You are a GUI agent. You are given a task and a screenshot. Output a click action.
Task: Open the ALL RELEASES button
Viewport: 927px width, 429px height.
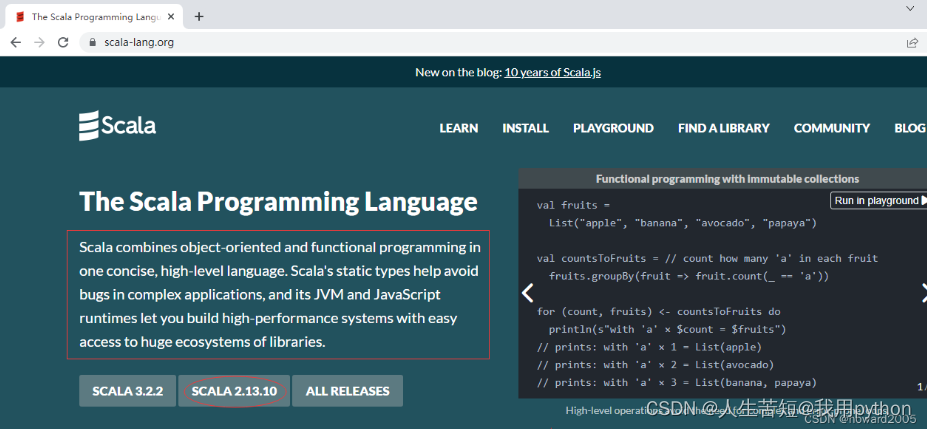(347, 391)
